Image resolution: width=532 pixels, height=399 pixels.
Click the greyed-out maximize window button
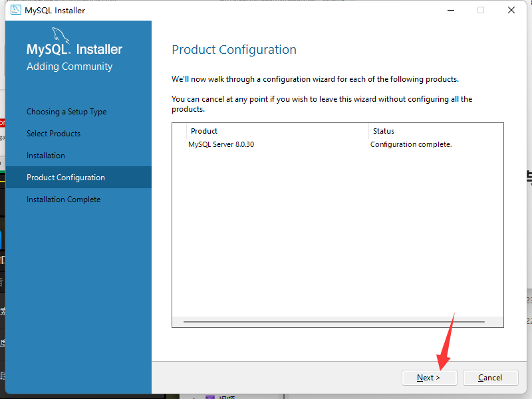481,10
